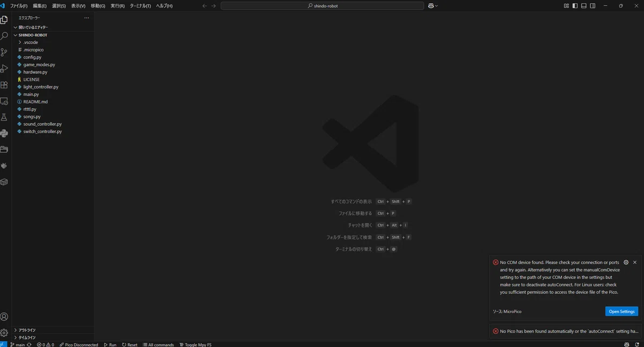Open the ヘルプ(H) menu
This screenshot has width=644, height=347.
[x=164, y=6]
